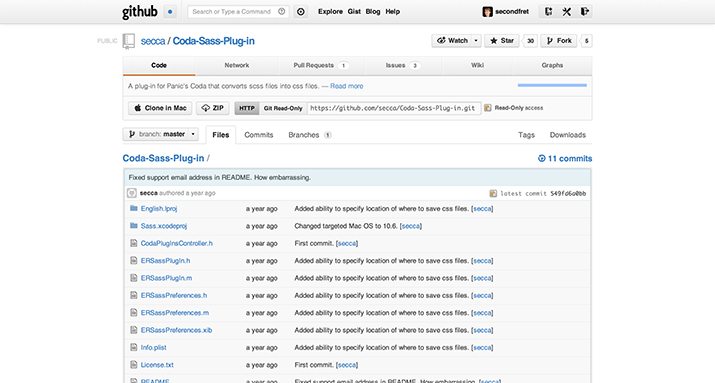Download the ZIP archive
The image size is (715, 383).
click(x=212, y=108)
